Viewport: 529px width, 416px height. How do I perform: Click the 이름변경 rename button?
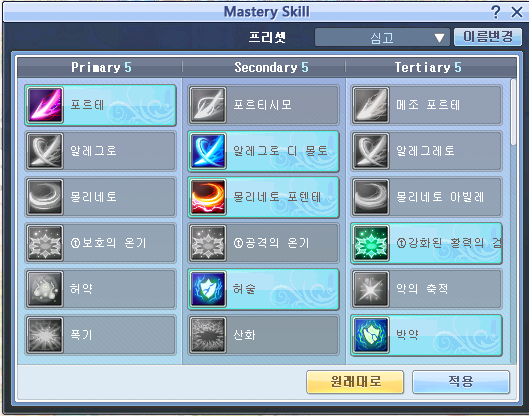pos(488,36)
